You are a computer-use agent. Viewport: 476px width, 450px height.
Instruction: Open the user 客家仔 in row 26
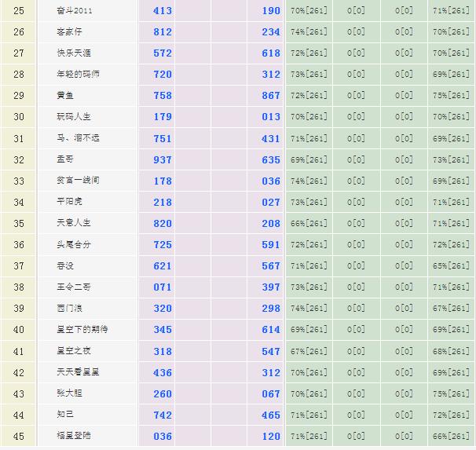tap(70, 32)
